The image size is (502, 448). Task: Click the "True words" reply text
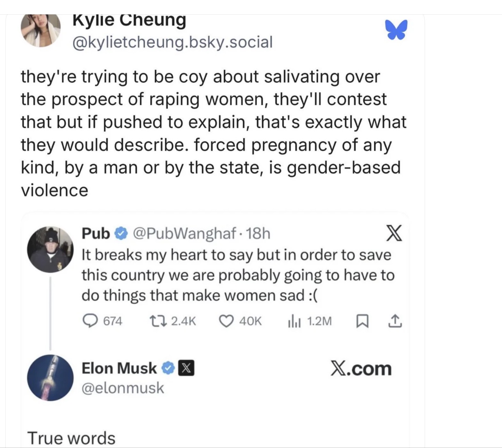pyautogui.click(x=71, y=438)
